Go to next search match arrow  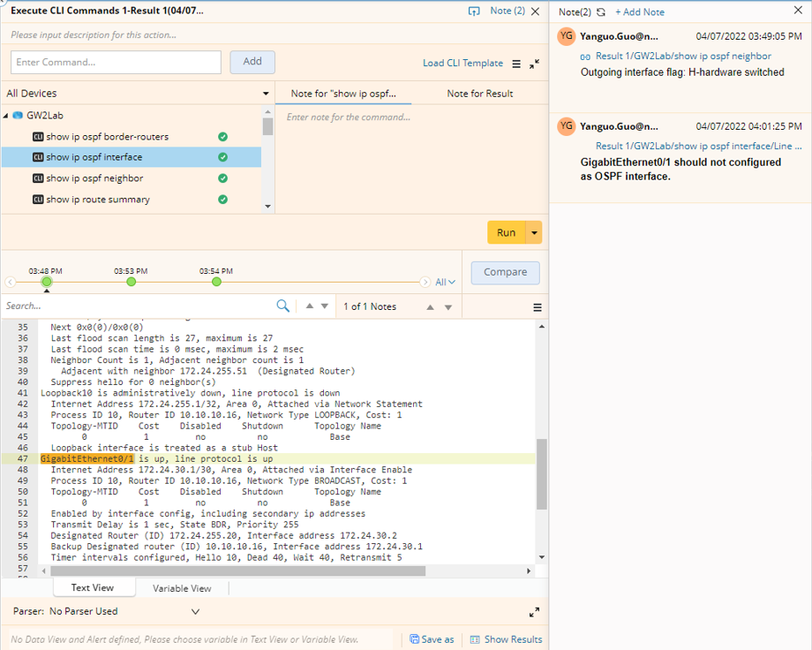[325, 306]
